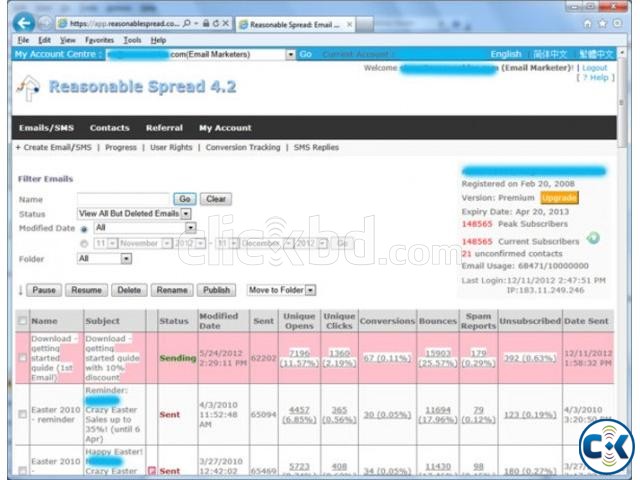The image size is (640, 480).
Task: Click the address bar stop X icon
Action: click(x=225, y=24)
